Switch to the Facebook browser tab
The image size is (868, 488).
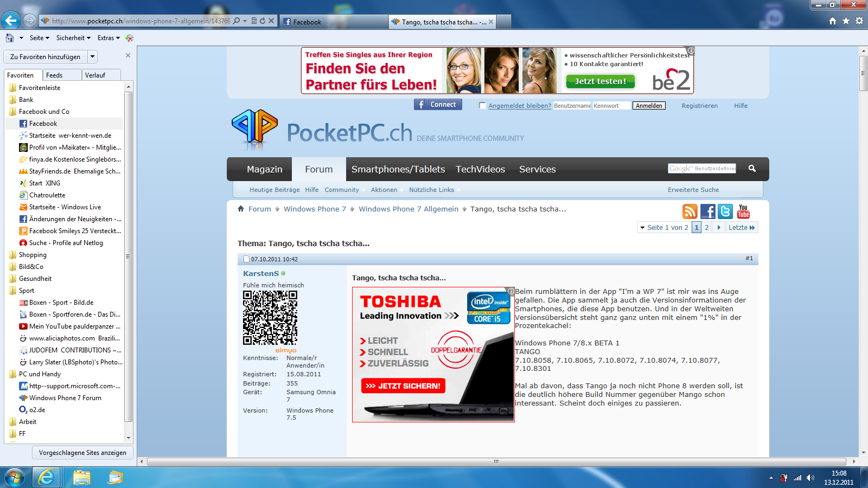tap(334, 22)
